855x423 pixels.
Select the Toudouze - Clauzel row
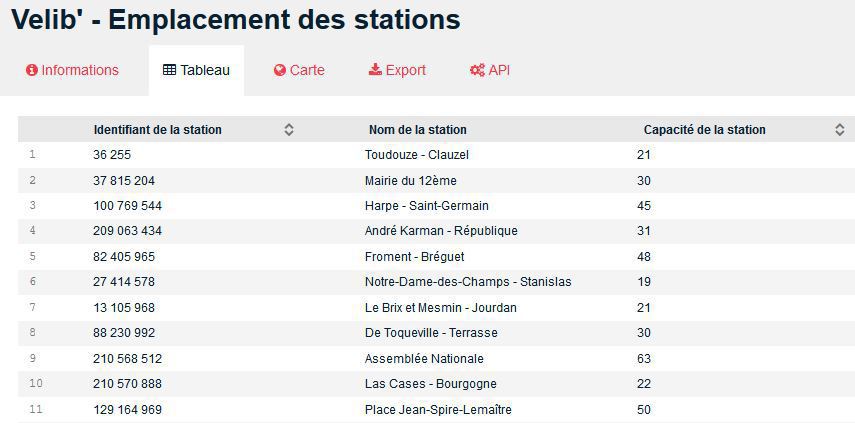[x=416, y=155]
